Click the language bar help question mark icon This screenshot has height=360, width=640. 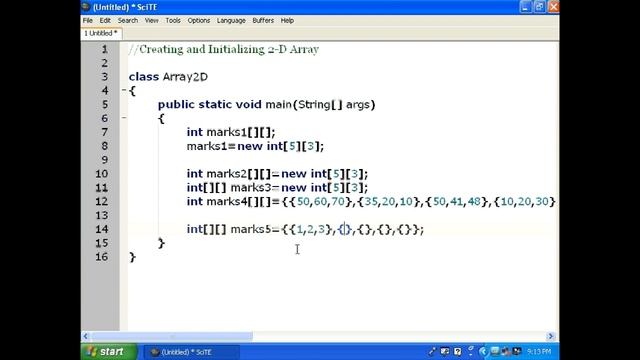click(x=458, y=351)
